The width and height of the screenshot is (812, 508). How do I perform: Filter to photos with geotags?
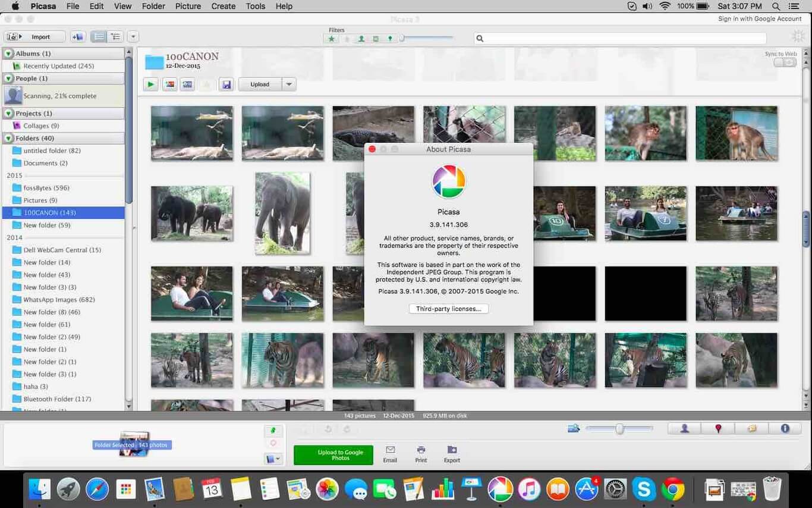click(x=390, y=39)
